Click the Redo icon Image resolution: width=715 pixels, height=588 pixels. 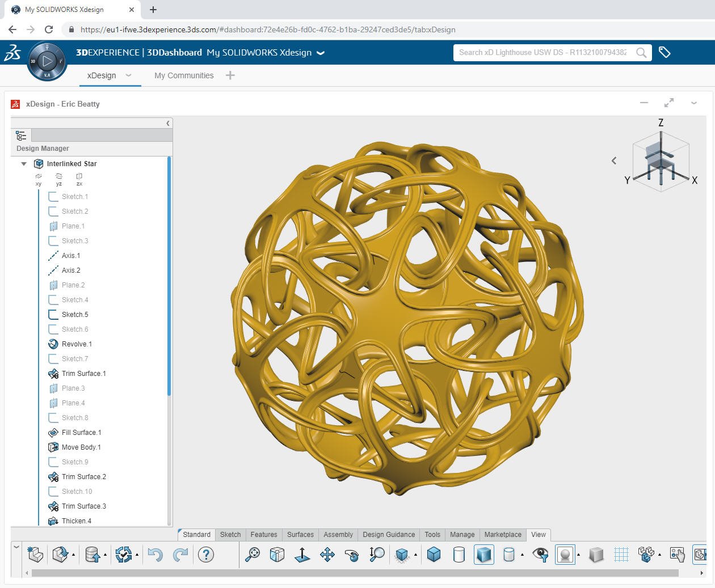180,555
